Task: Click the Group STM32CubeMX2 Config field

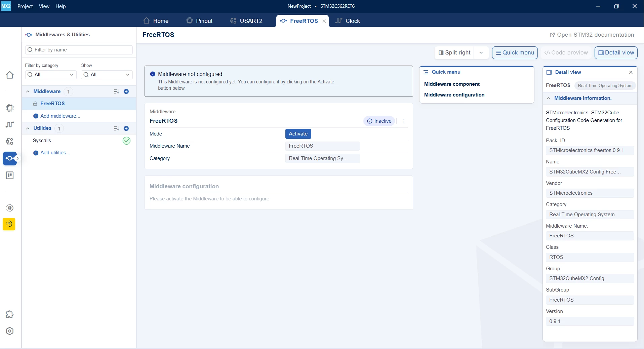Action: [590, 278]
